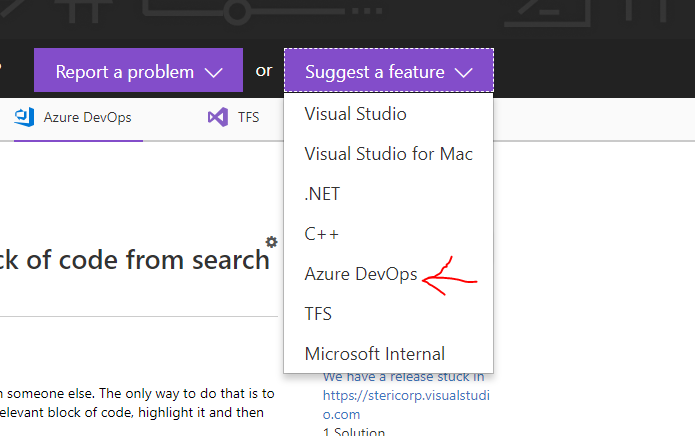Select Visual Studio for Mac option
Viewport: 695px width, 436px height.
coord(388,154)
